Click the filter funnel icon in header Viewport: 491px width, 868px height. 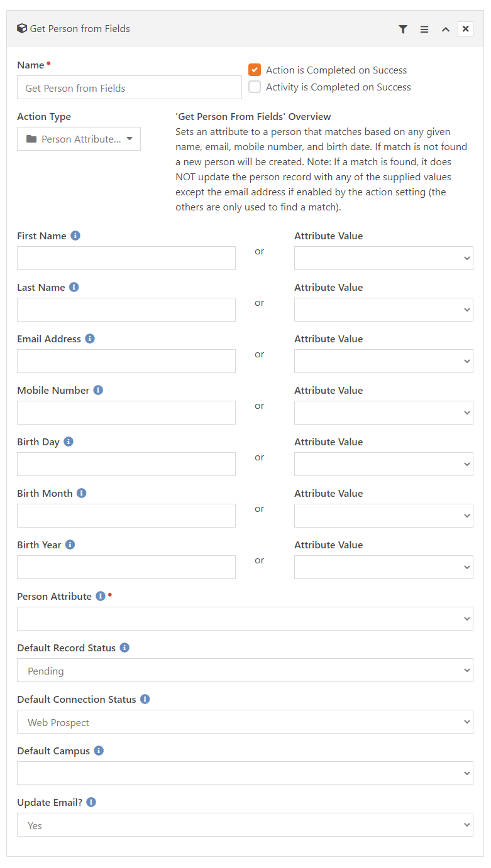coord(403,30)
